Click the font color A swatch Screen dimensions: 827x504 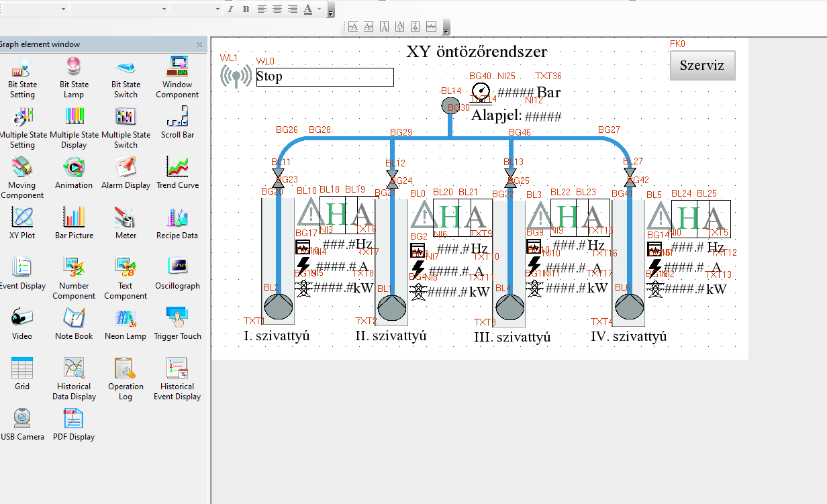[x=308, y=9]
